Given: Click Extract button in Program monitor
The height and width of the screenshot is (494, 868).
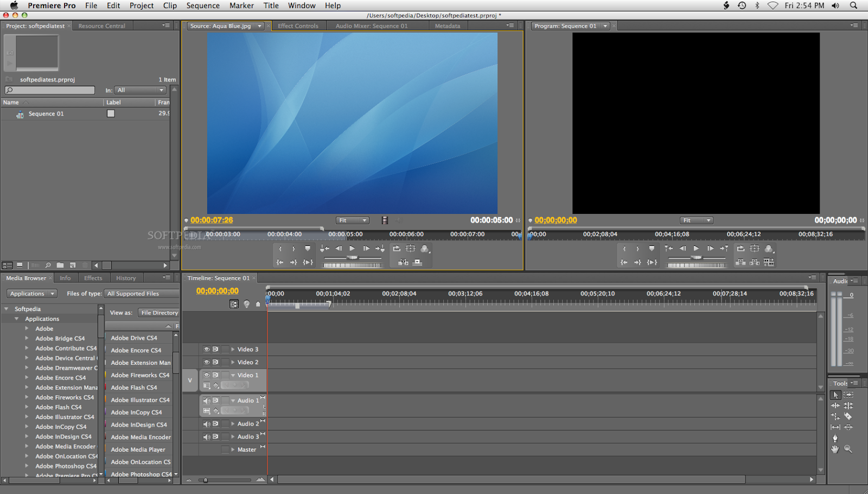Looking at the screenshot, I should click(x=755, y=262).
